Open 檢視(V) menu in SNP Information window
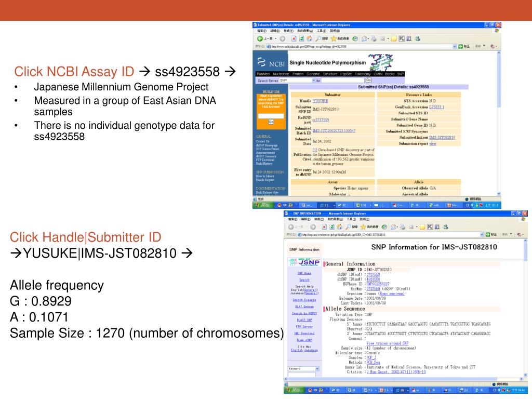Image resolution: width=532 pixels, height=399 pixels. [x=319, y=219]
